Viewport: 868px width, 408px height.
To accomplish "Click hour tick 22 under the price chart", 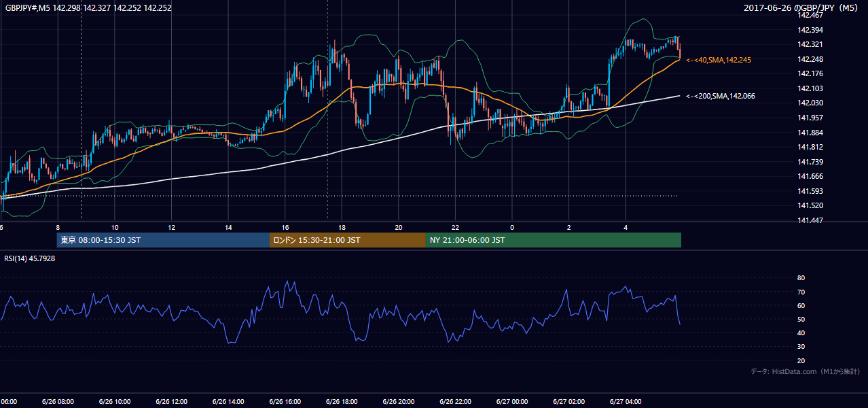I will tap(455, 227).
